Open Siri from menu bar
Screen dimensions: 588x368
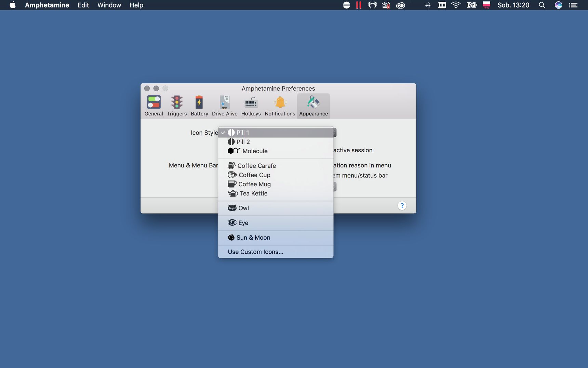(559, 5)
